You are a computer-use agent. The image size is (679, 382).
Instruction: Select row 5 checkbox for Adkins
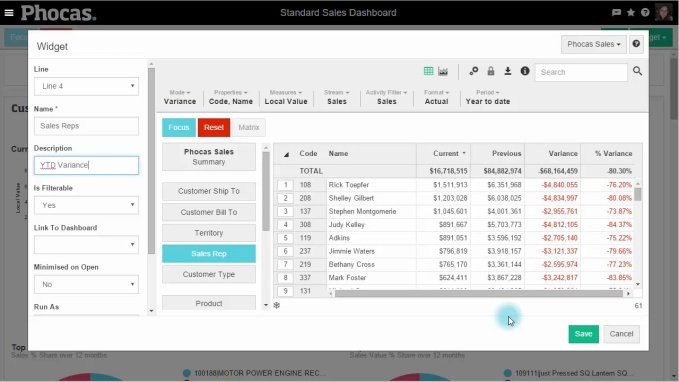[x=285, y=238]
